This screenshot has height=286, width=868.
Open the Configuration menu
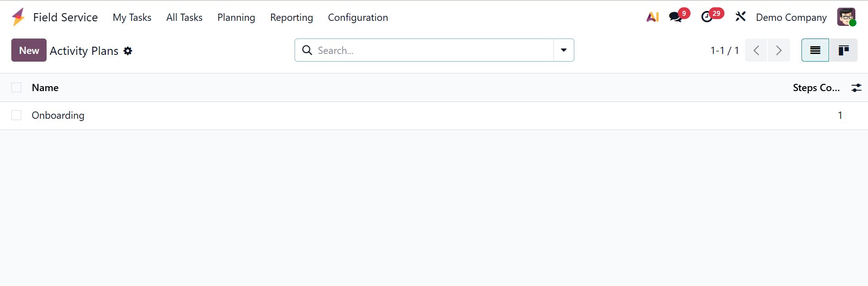pos(358,17)
